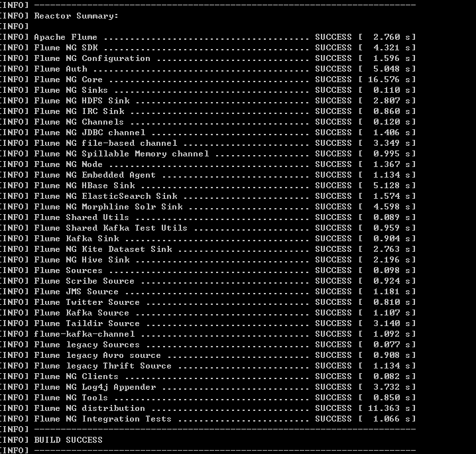Select 'Flume legacy Sources' line

click(x=208, y=345)
